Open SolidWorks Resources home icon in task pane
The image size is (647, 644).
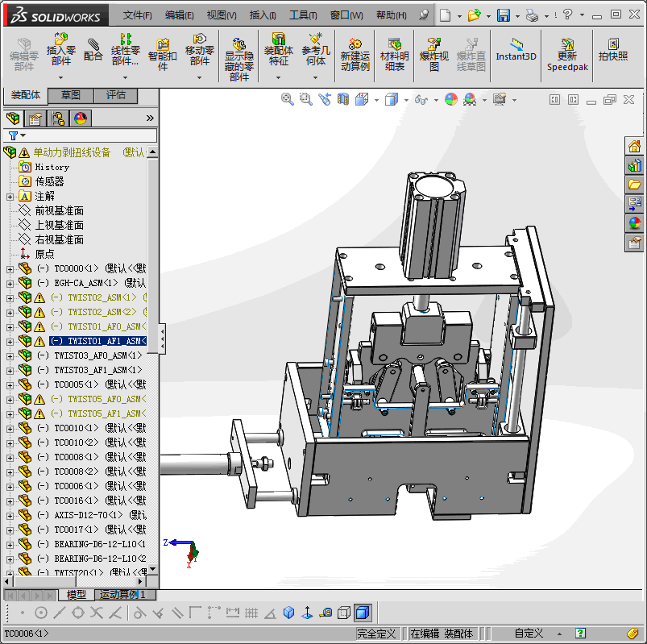tap(634, 146)
